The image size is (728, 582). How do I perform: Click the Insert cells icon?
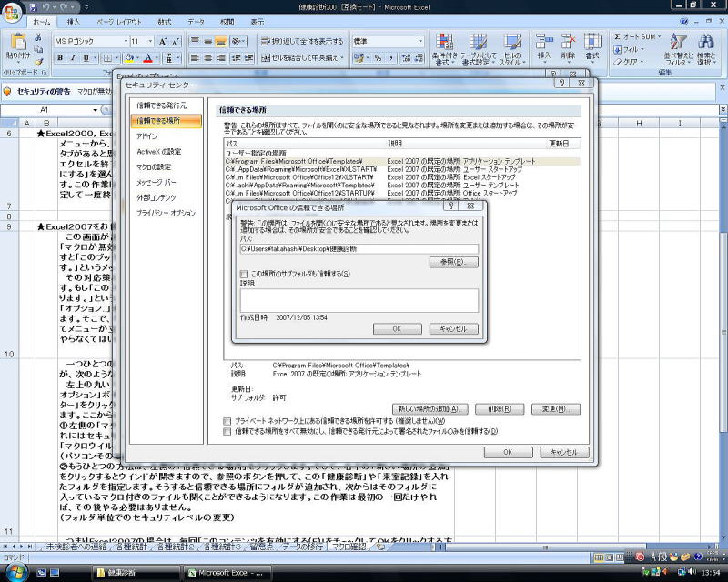click(x=543, y=41)
